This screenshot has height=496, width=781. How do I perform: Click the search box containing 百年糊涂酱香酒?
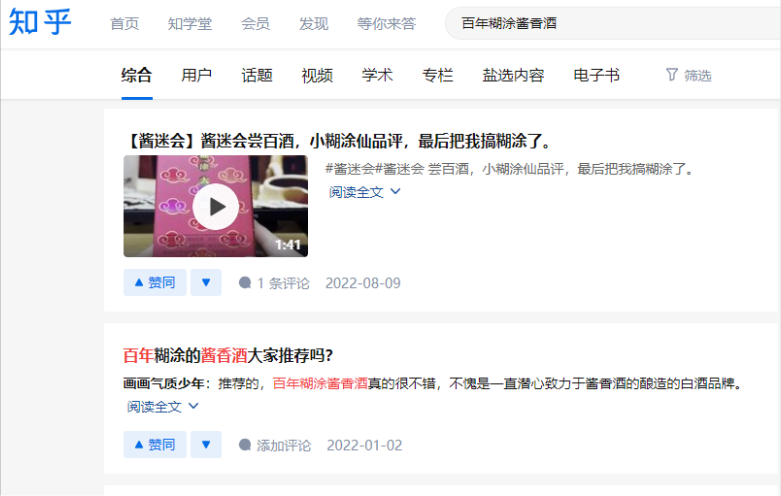coord(613,23)
